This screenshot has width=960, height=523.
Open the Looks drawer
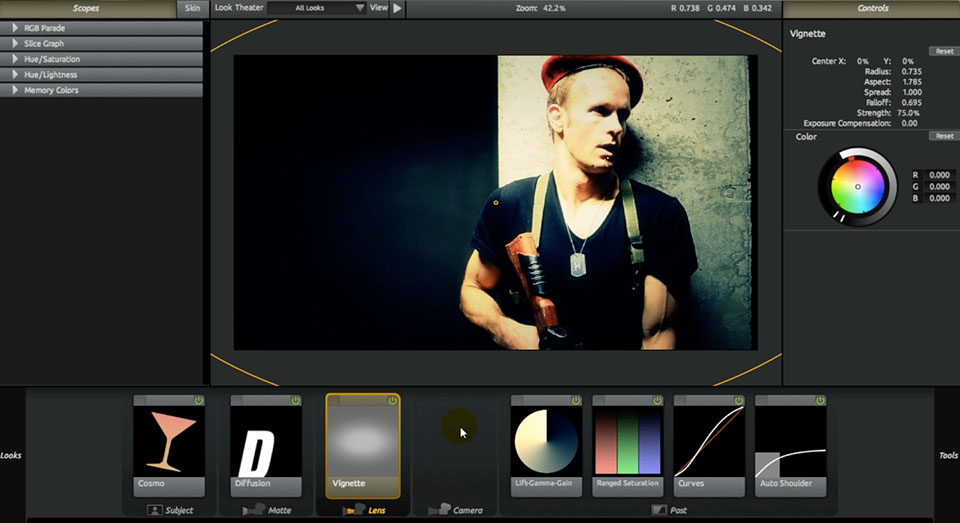(11, 455)
